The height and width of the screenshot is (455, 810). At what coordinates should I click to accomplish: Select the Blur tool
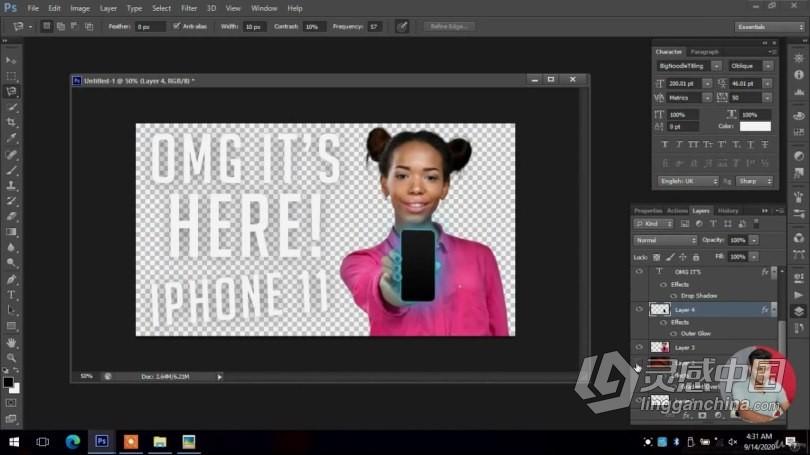(11, 247)
